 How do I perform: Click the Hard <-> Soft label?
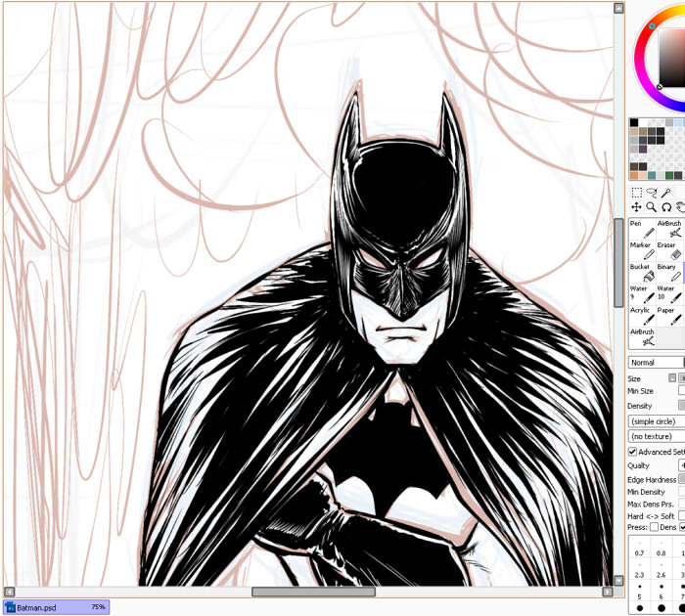tap(651, 516)
